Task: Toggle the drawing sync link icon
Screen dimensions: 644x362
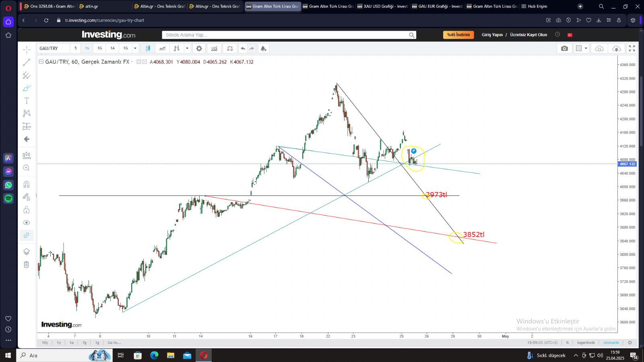Action: pyautogui.click(x=27, y=235)
